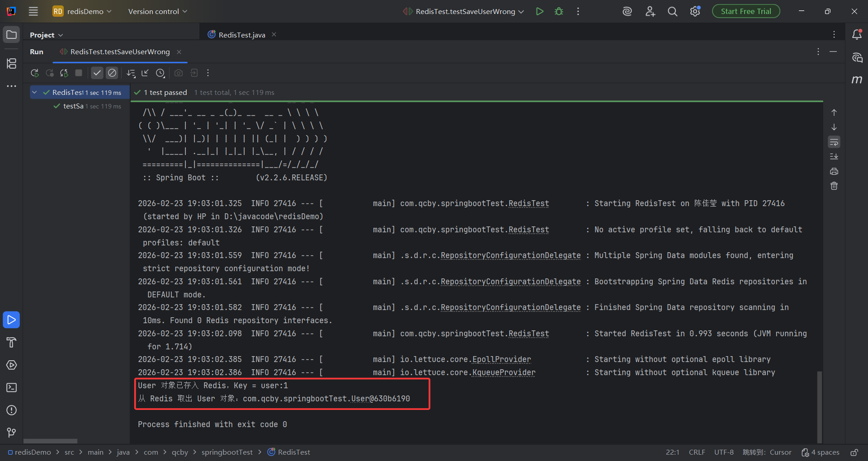Dump threads camera icon

179,73
